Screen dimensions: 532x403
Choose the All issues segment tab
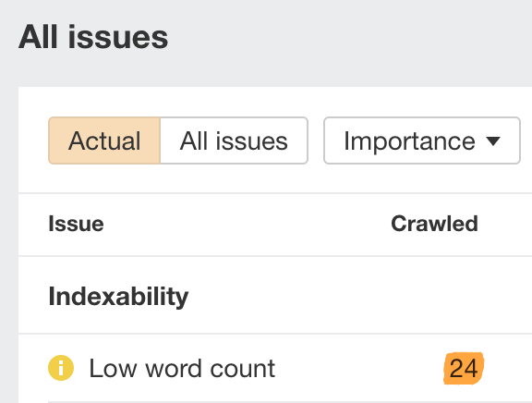click(x=234, y=140)
